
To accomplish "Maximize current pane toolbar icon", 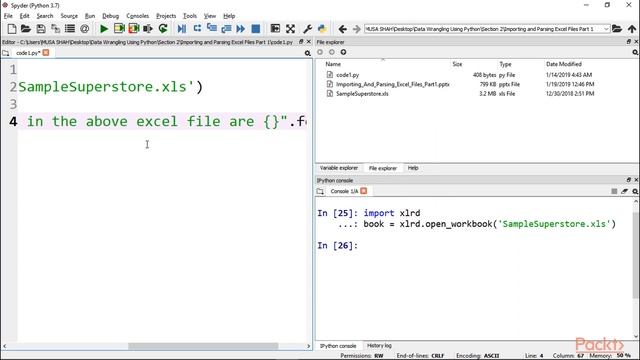I will [276, 29].
